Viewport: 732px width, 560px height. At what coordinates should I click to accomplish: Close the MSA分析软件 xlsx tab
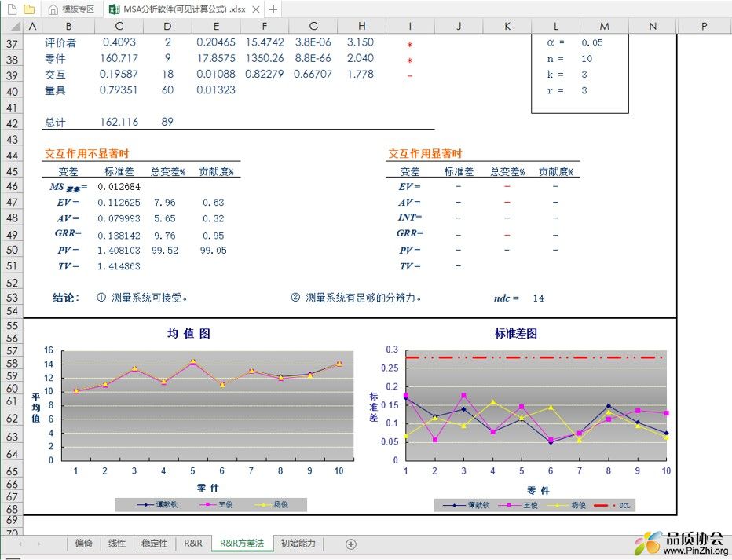256,9
